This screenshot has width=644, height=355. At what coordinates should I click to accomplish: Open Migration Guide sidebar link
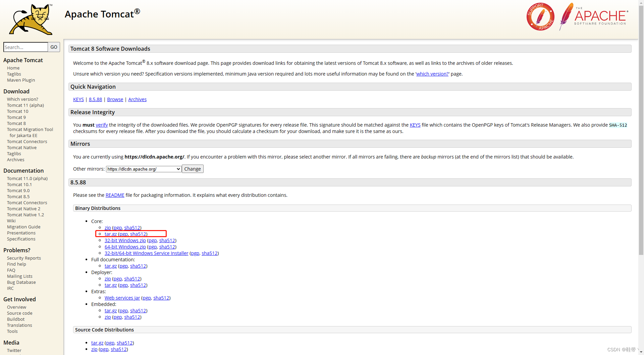tap(23, 227)
